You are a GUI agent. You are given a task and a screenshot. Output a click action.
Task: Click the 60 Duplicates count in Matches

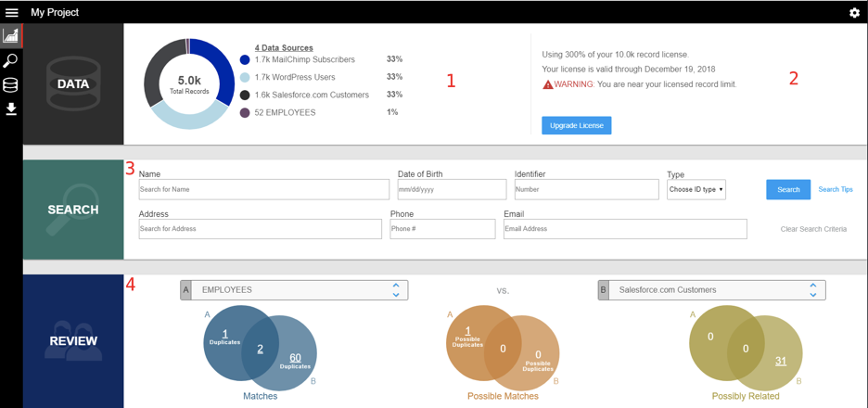pyautogui.click(x=295, y=358)
